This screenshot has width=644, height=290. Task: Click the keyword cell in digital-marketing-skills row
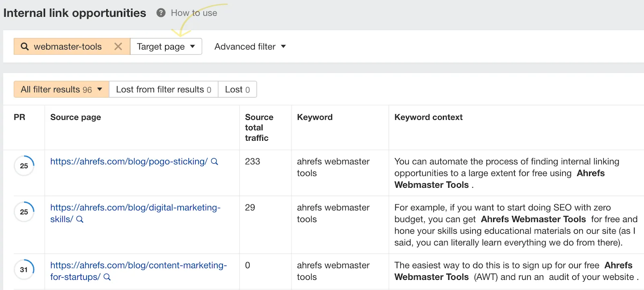click(333, 213)
